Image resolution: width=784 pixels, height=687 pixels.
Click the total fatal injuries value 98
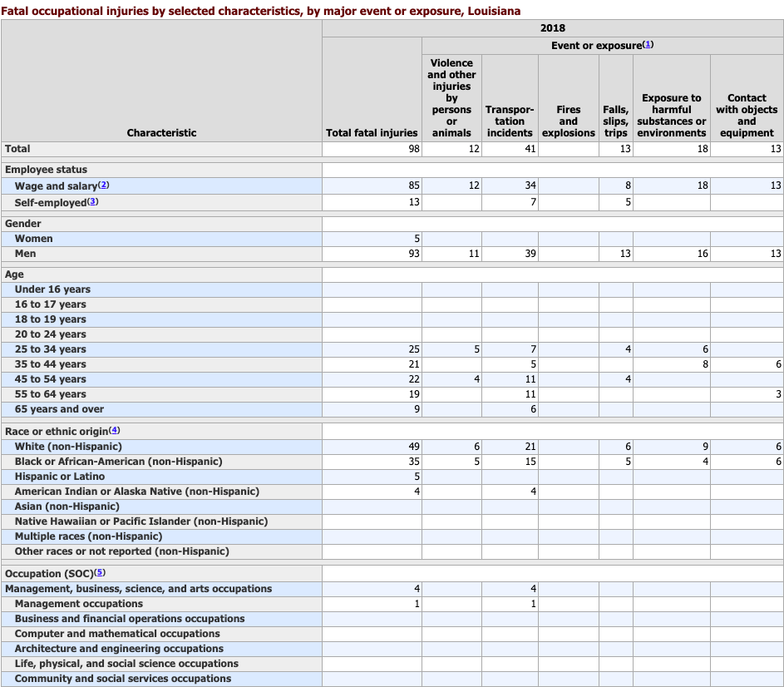click(414, 149)
